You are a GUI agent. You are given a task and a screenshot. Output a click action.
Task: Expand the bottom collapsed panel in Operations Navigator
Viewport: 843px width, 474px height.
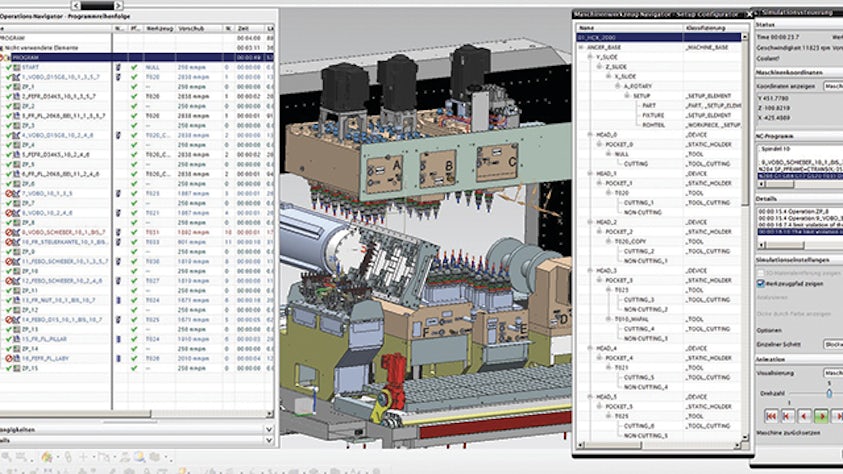269,440
